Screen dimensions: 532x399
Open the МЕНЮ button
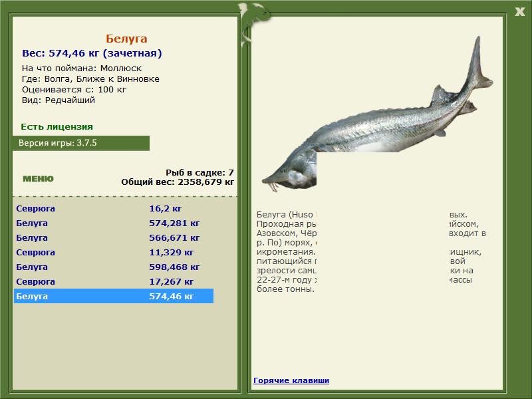click(x=38, y=179)
